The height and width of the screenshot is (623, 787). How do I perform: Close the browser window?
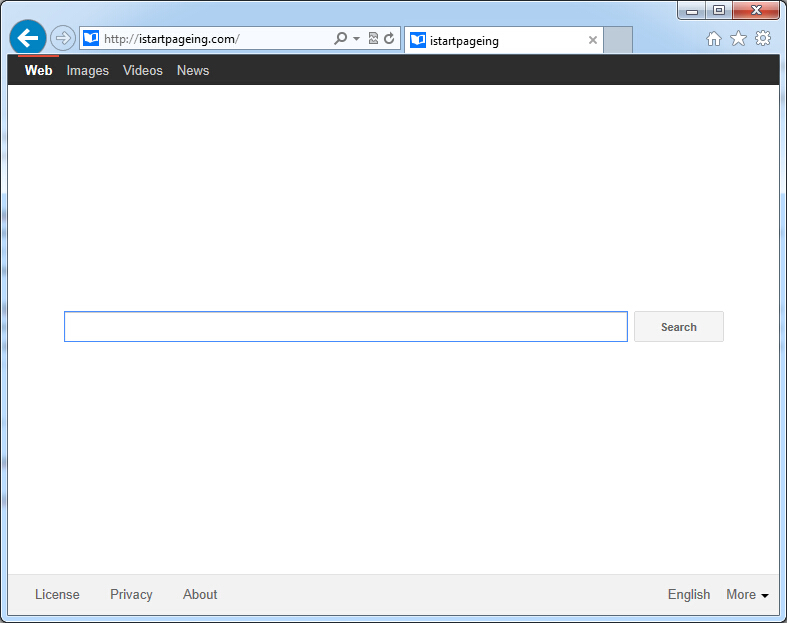[x=756, y=11]
